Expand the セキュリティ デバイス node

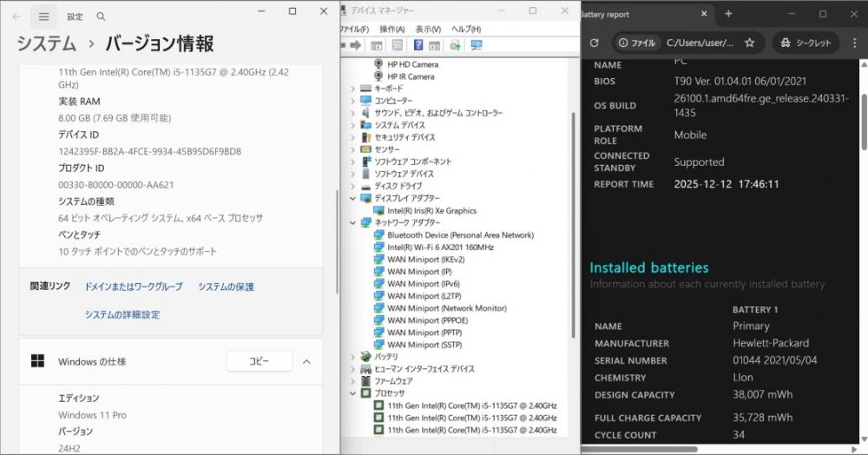(x=352, y=137)
